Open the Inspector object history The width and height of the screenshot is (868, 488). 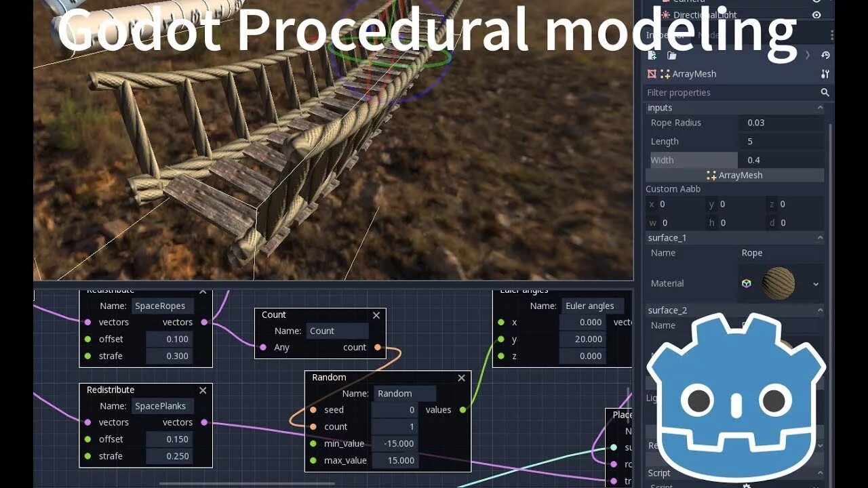825,56
